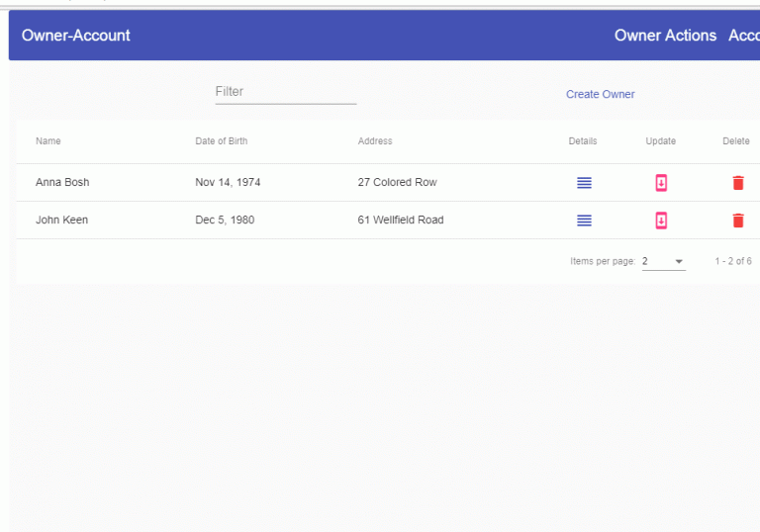Open details for John Keen
This screenshot has width=760, height=532.
(x=584, y=221)
